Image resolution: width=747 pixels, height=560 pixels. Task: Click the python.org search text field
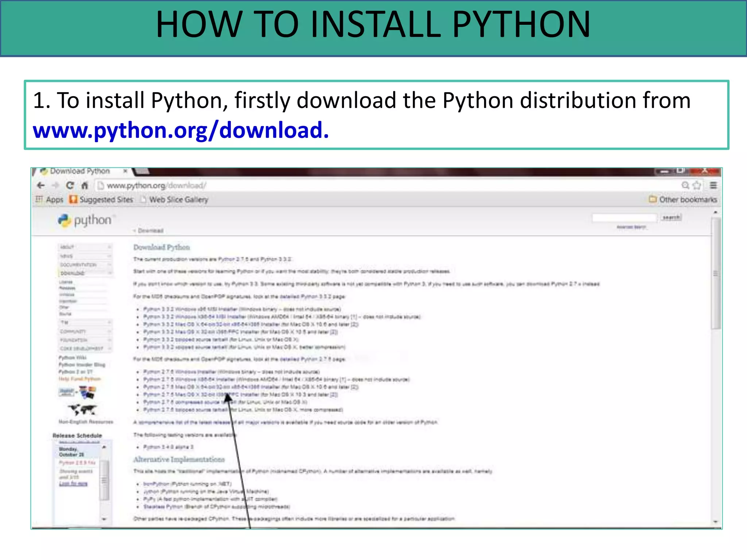(624, 218)
